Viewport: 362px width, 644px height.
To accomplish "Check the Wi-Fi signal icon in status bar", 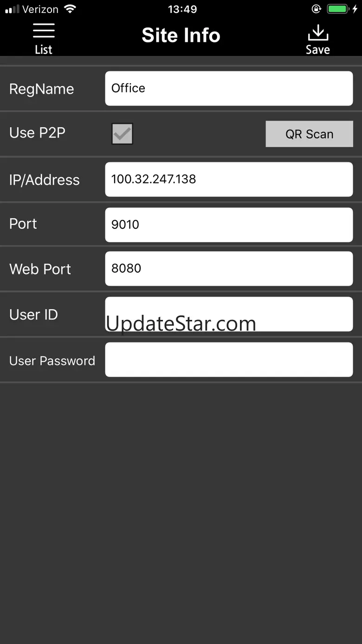I will click(x=70, y=9).
